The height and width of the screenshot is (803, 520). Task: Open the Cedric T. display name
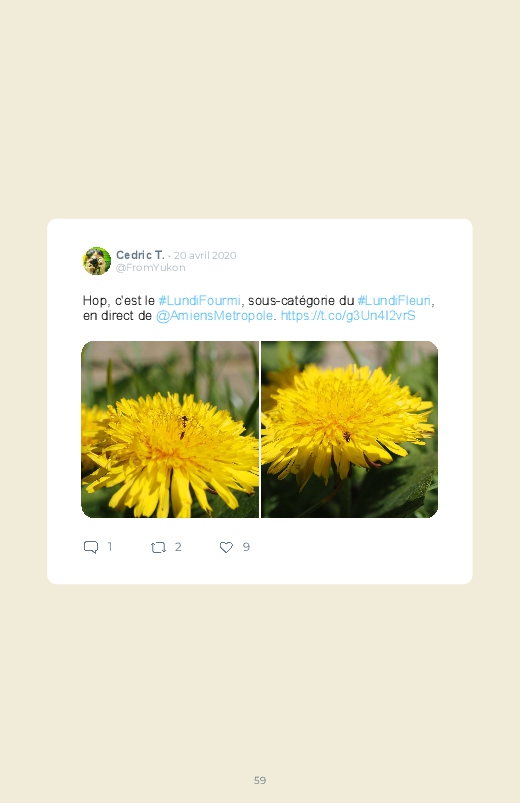pos(140,255)
